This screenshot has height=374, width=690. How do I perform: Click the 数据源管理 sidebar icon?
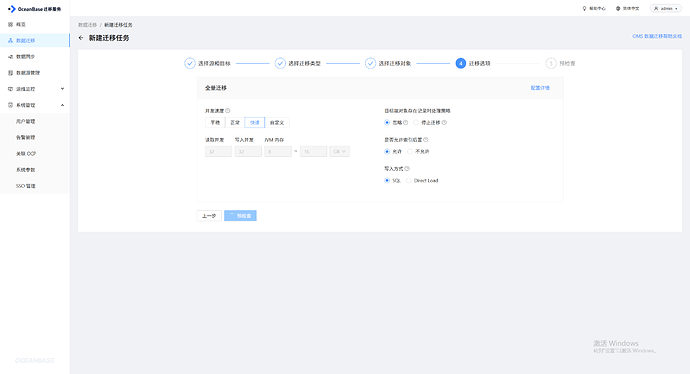point(11,73)
